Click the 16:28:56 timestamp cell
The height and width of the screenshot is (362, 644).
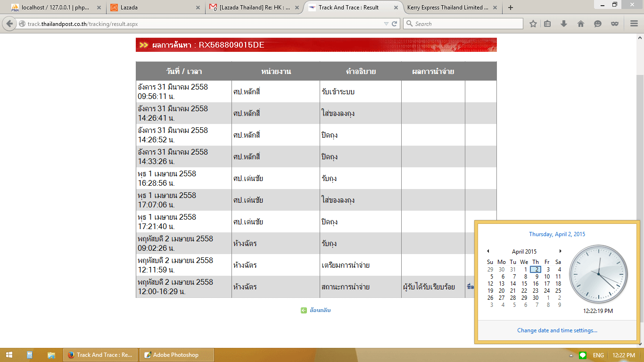[x=184, y=178]
